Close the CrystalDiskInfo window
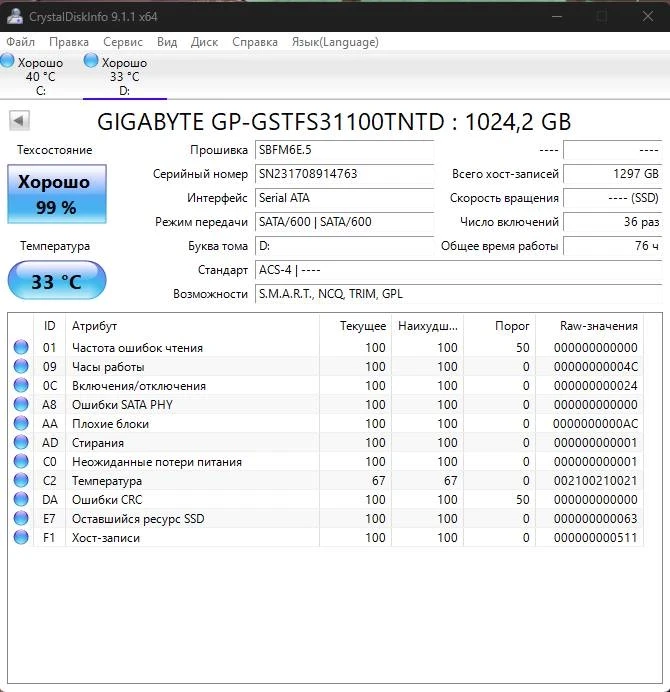The height and width of the screenshot is (692, 670). (x=647, y=16)
